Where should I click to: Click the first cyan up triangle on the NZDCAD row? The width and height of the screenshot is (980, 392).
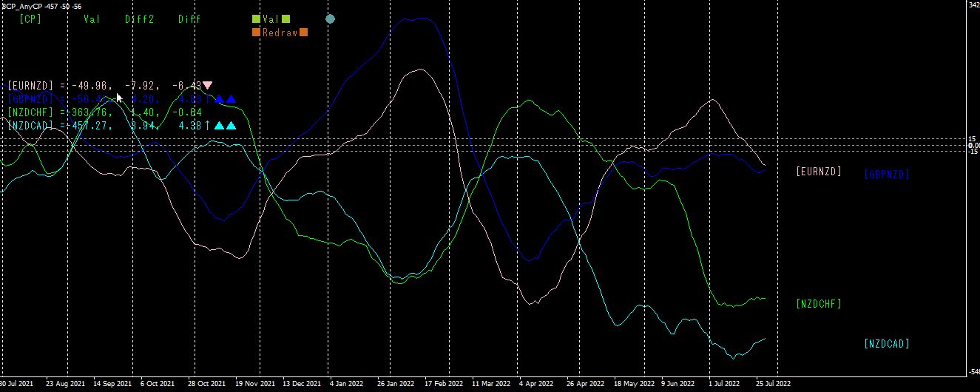point(219,126)
